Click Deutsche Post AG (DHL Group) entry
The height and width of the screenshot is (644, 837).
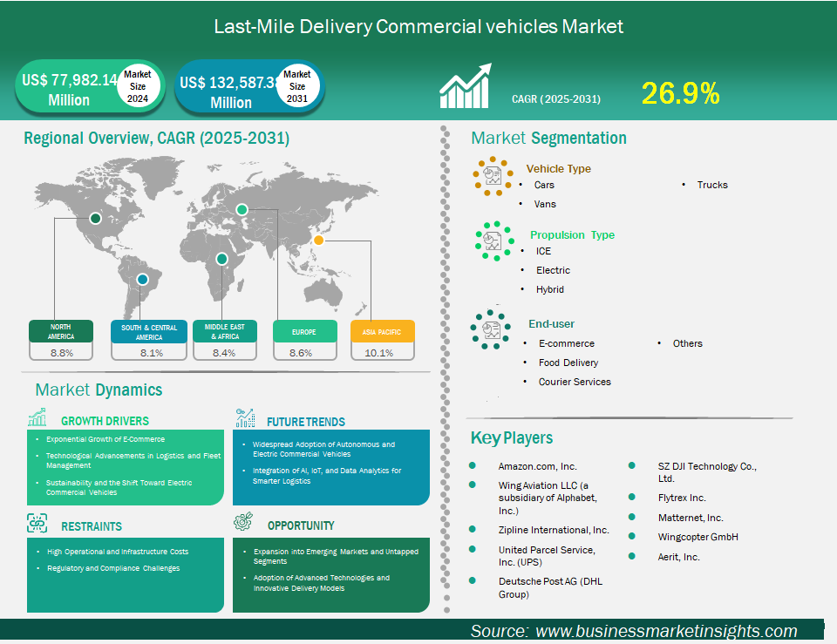[550, 587]
